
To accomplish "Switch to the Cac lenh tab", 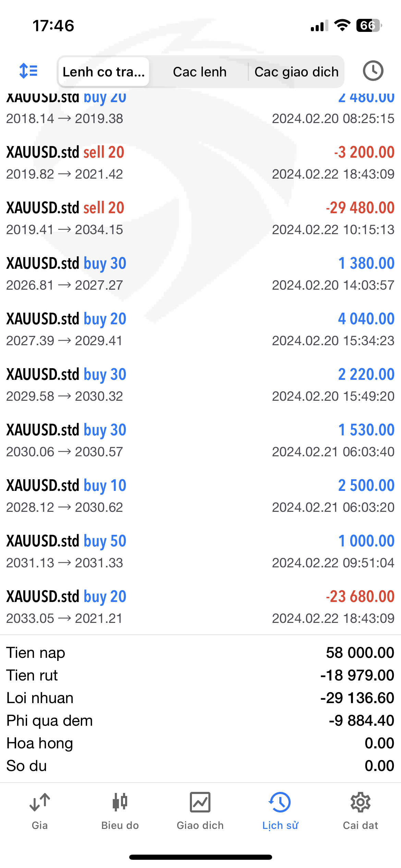I will click(x=200, y=72).
